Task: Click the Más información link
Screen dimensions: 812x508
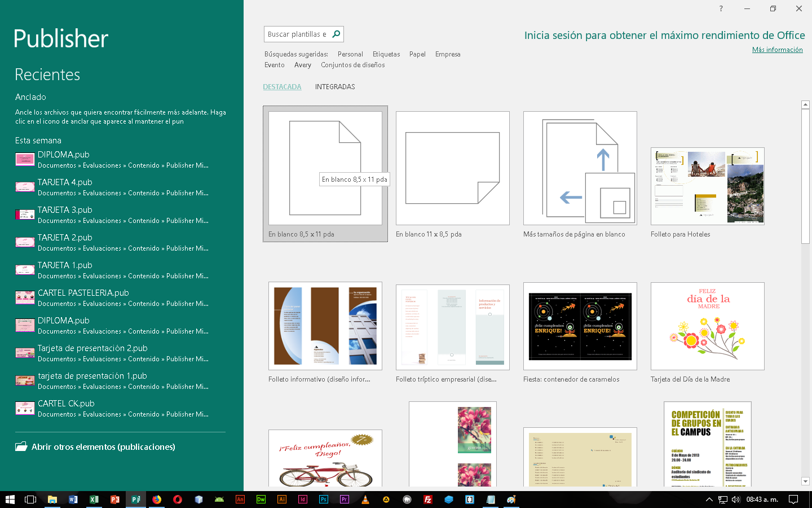Action: pos(777,50)
